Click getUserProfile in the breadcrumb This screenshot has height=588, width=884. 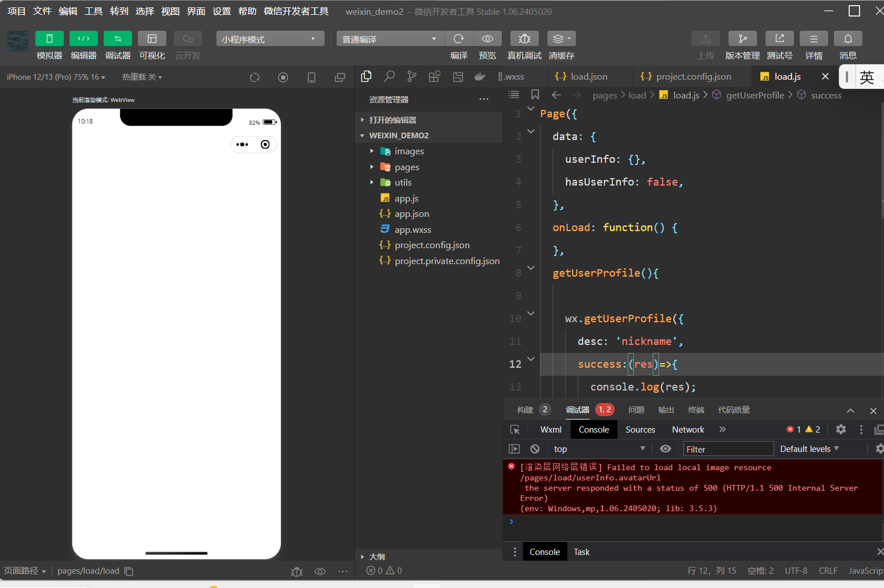755,95
